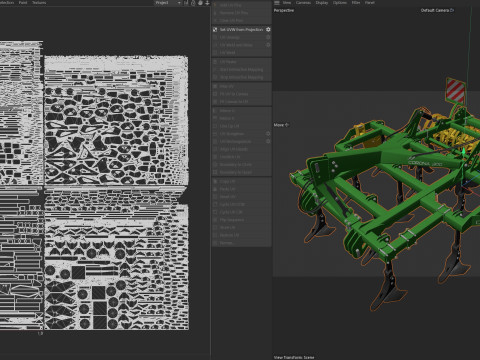480x360 pixels.
Task: Click the Perspective viewport label
Action: point(284,10)
